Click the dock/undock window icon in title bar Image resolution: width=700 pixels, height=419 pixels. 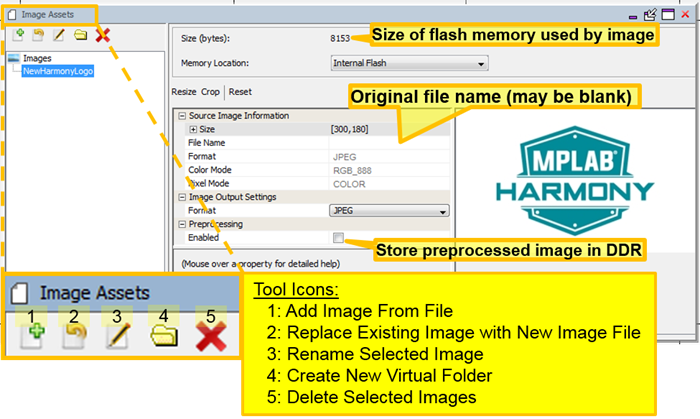(650, 15)
